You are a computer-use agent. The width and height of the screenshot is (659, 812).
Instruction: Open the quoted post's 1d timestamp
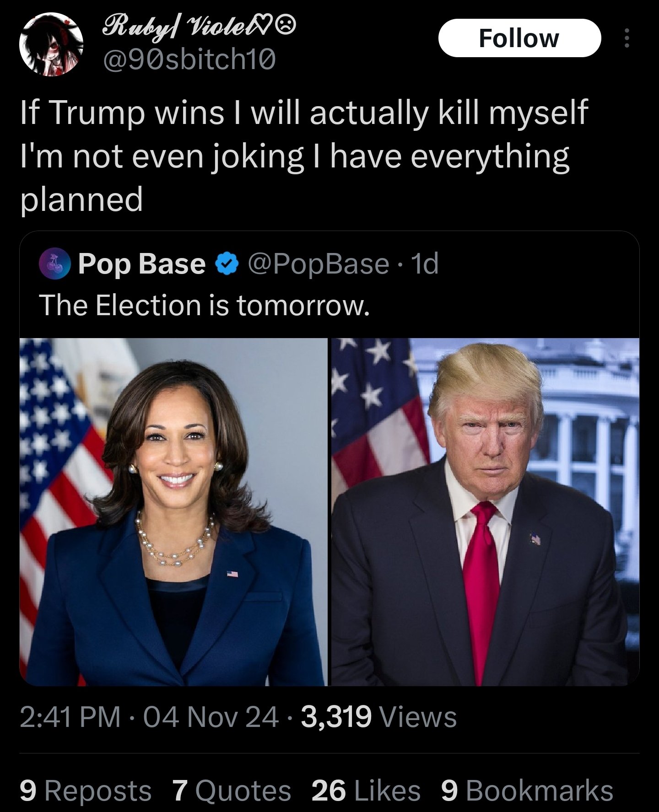pos(425,264)
